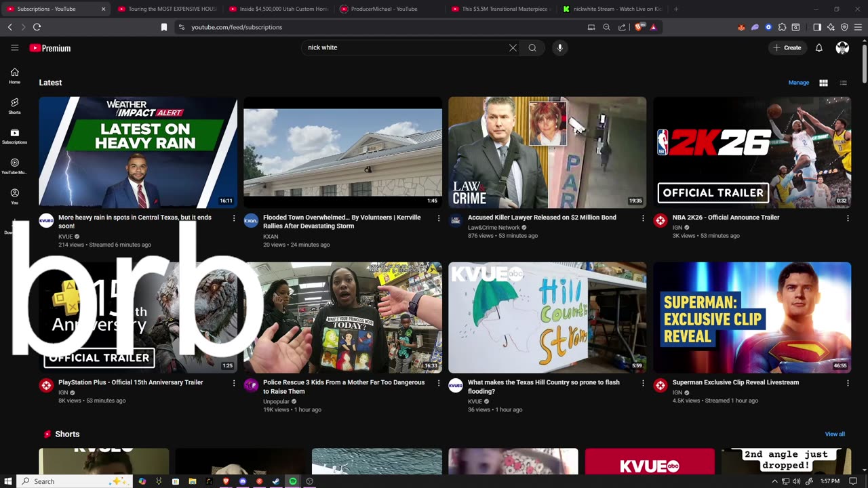Open options for Texas Hill Country flooding video
Image resolution: width=868 pixels, height=488 pixels.
[643, 383]
